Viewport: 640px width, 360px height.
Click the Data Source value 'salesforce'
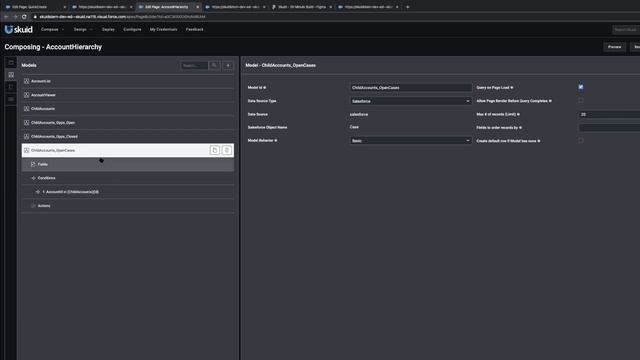[x=359, y=115]
